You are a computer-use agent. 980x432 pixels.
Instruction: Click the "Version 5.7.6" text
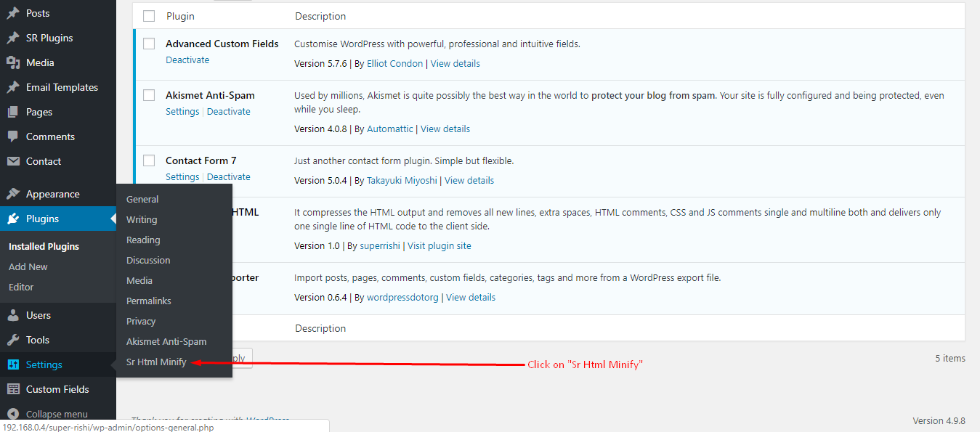320,64
